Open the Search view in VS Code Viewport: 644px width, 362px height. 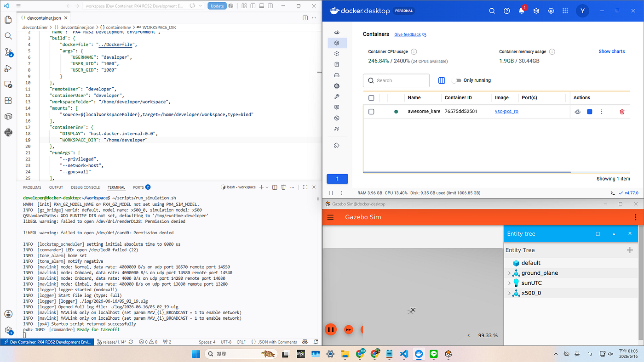click(x=8, y=36)
